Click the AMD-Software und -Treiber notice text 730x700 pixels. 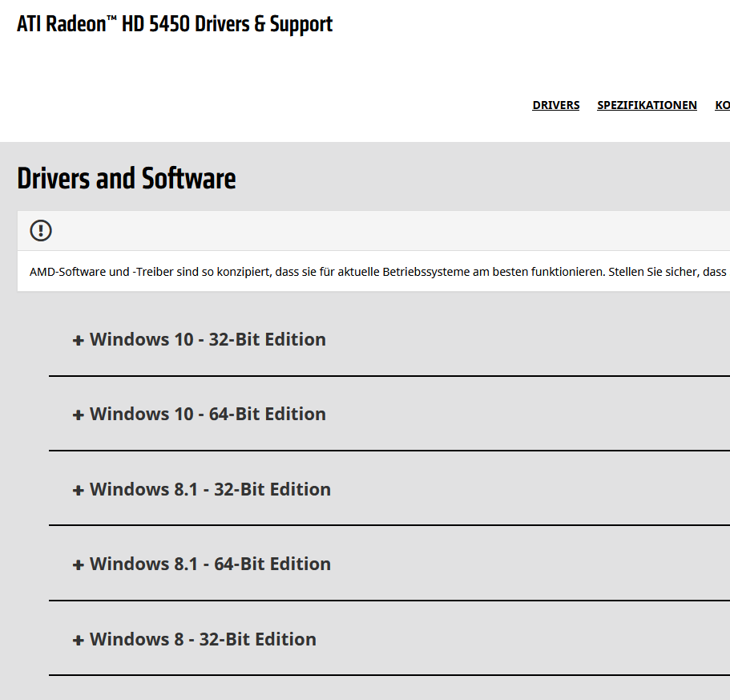pos(380,272)
